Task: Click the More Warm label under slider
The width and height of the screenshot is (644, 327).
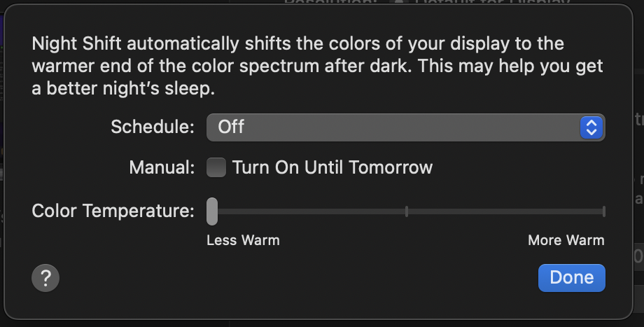Action: [566, 240]
